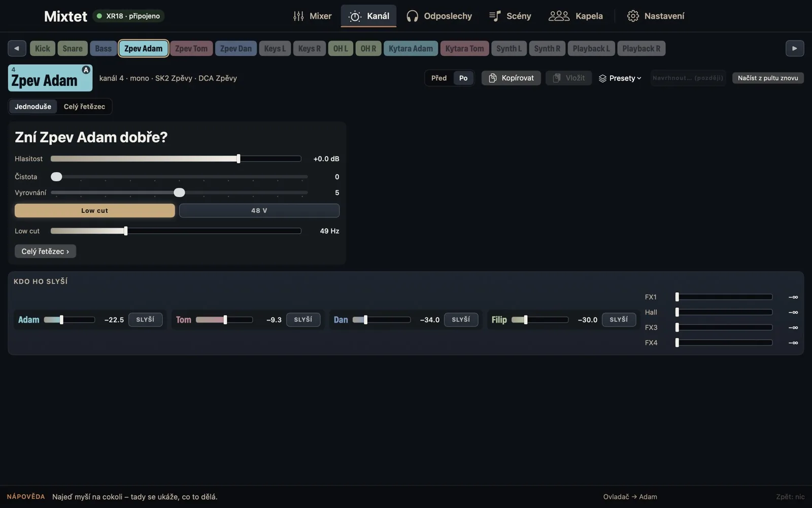Switch comparison to Před

[439, 78]
